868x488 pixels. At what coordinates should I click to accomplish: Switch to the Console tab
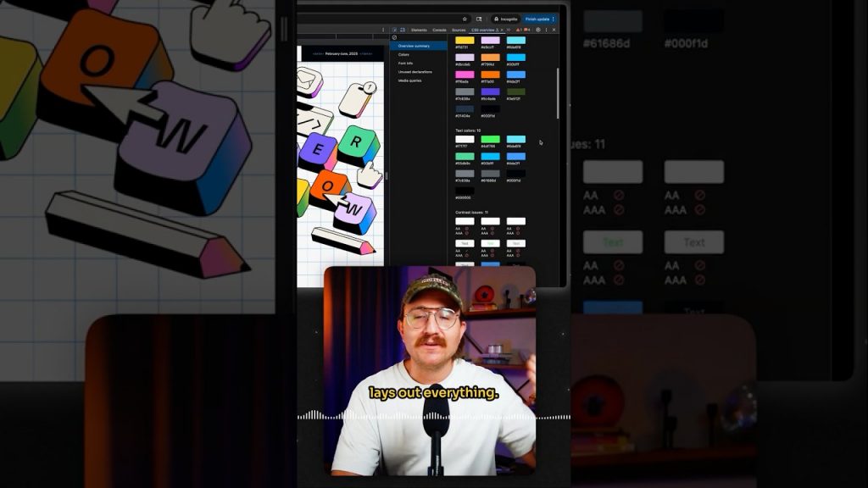coord(440,30)
